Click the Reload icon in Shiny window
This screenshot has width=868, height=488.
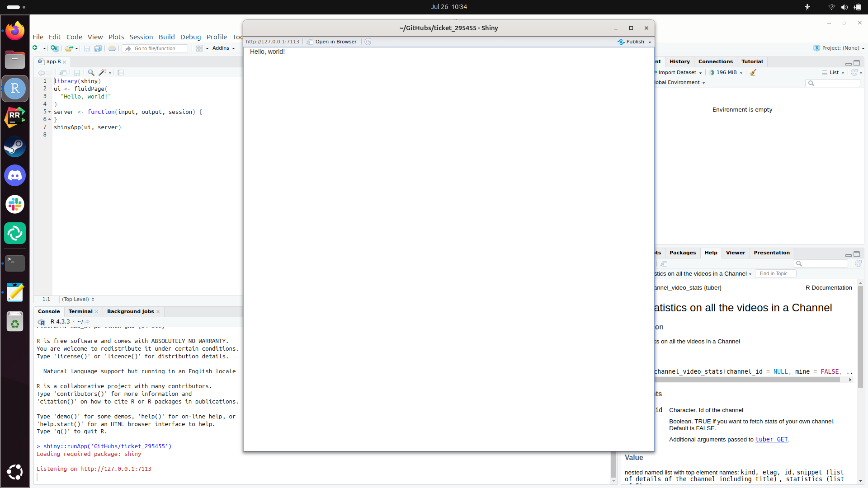click(368, 42)
